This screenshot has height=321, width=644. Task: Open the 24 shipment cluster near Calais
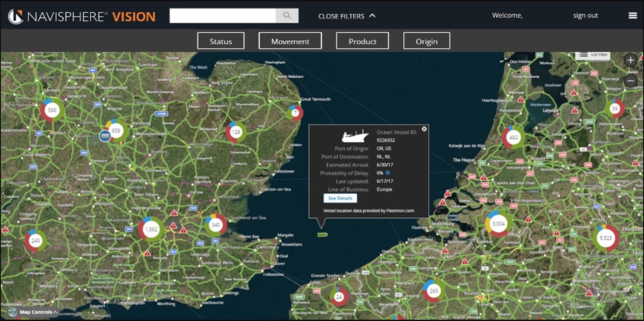pyautogui.click(x=339, y=297)
